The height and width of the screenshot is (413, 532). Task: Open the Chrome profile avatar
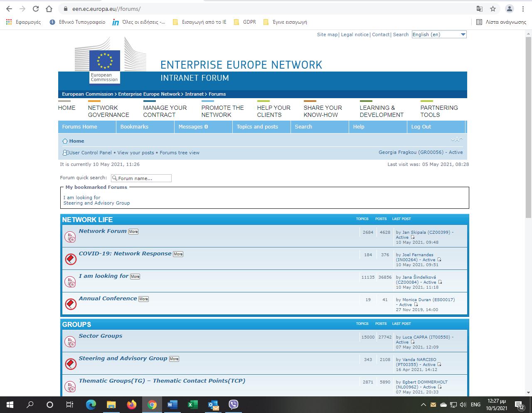point(509,9)
